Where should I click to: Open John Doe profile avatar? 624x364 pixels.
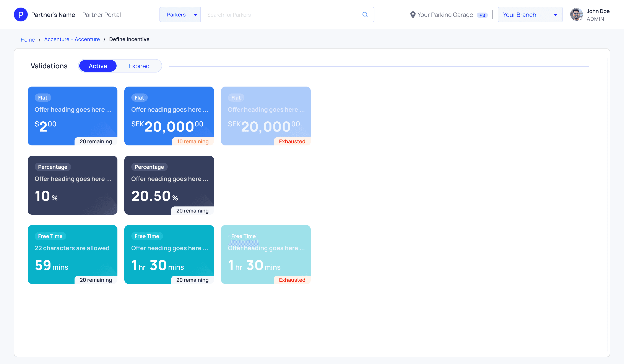click(x=576, y=14)
